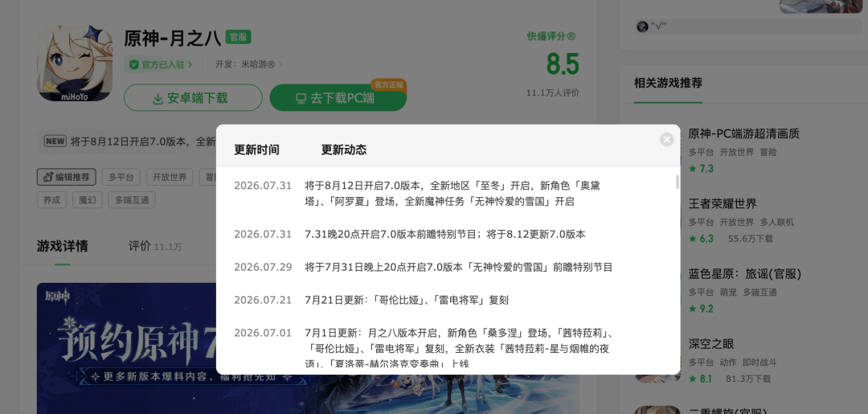Screen dimensions: 868x414
Task: Click the thumbs-up icon in 编辑推荐
Action: (x=48, y=177)
